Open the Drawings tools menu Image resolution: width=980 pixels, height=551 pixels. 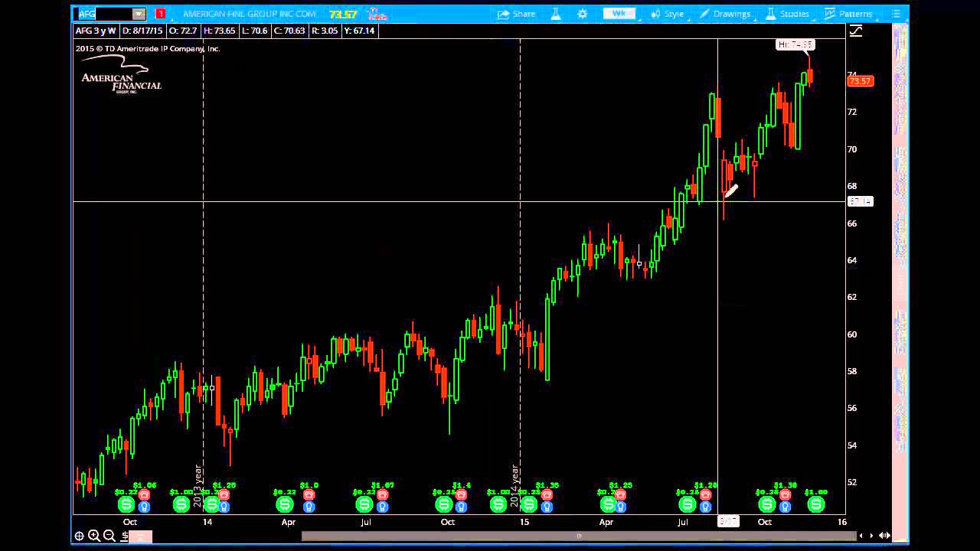coord(725,14)
